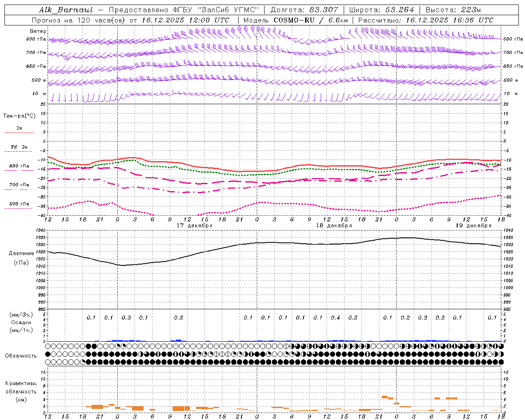This screenshot has height=420, width=525.
Task: Click the '19 декабря' date label
Action: [x=473, y=226]
